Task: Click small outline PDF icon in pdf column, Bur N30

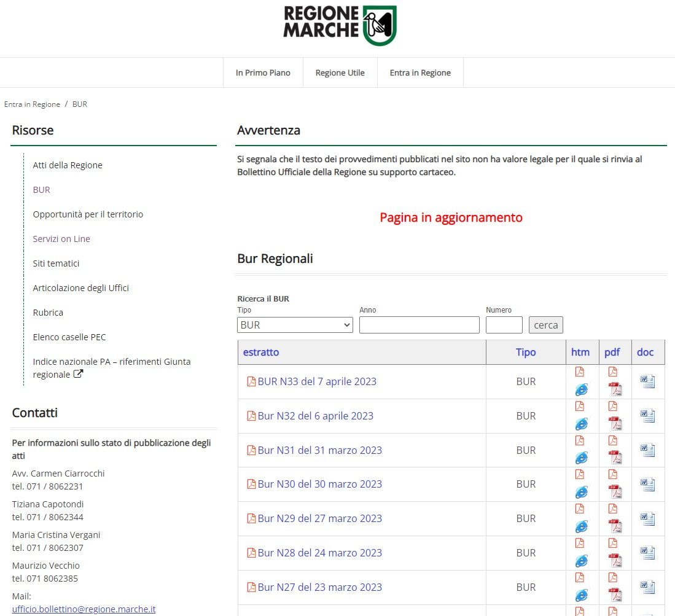Action: pyautogui.click(x=612, y=474)
